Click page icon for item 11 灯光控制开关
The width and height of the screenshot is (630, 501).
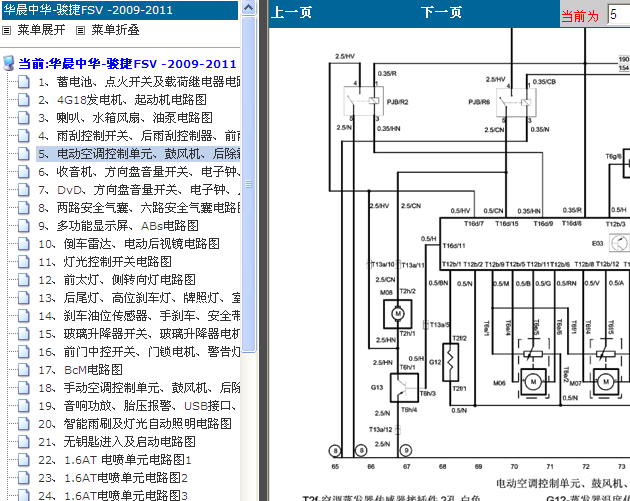tap(24, 262)
